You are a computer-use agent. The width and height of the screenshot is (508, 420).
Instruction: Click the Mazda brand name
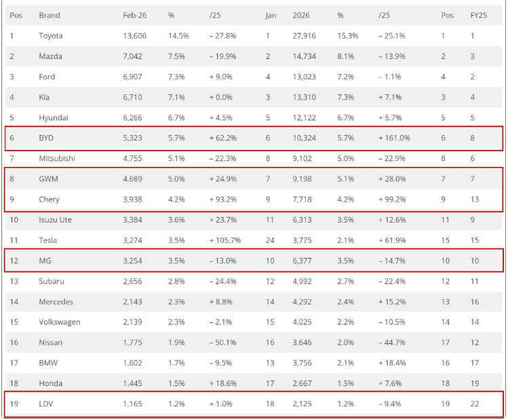coord(51,56)
